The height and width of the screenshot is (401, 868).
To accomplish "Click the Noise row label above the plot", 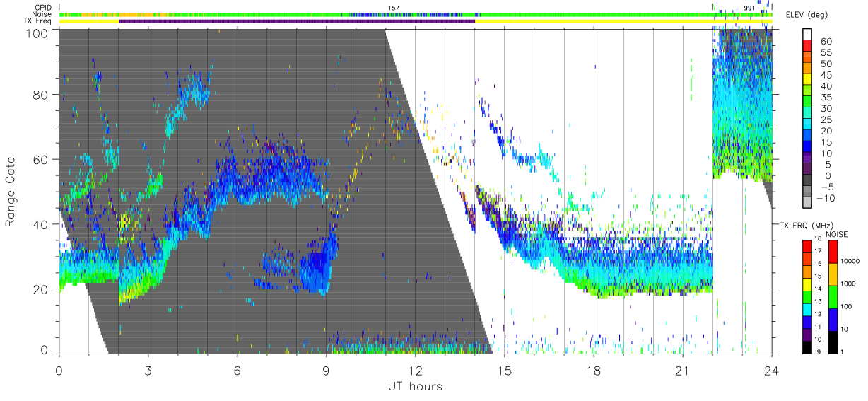I will click(41, 14).
